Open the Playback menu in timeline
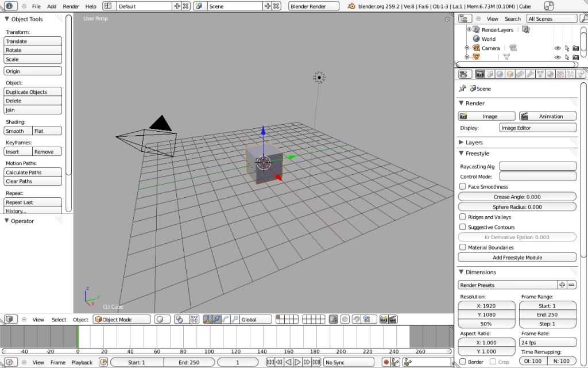This screenshot has height=368, width=588. [x=82, y=362]
